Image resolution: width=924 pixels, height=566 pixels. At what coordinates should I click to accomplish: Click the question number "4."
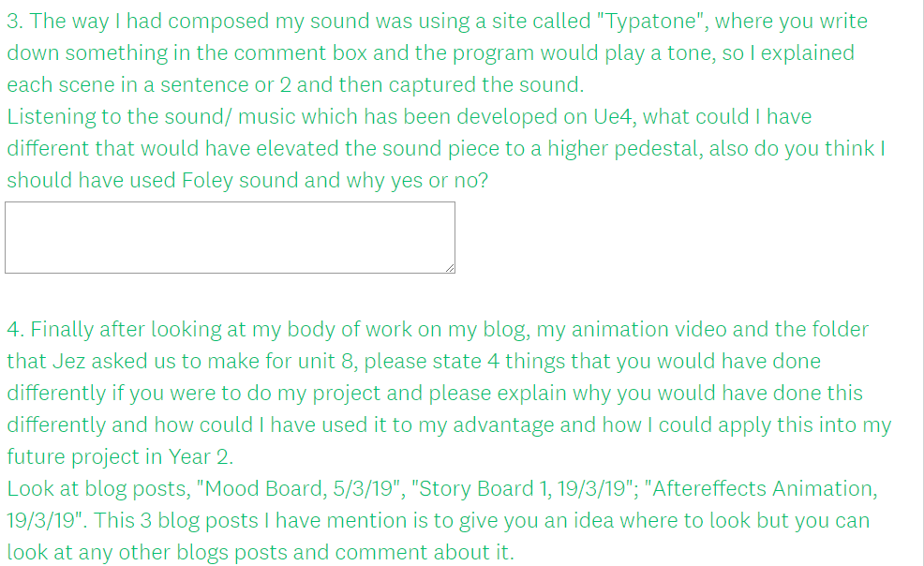coord(15,330)
